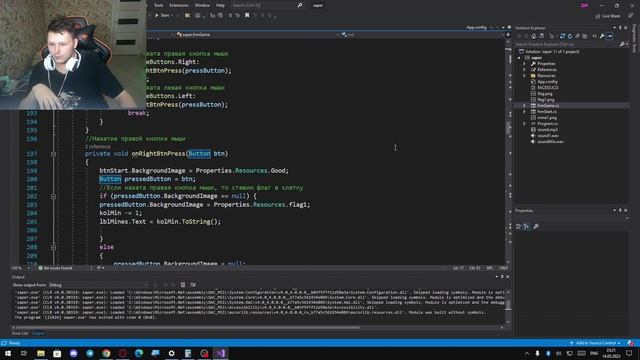Collapse onRightBtnPress method outline toggle
Screen dimensions: 640x360
click(53, 154)
